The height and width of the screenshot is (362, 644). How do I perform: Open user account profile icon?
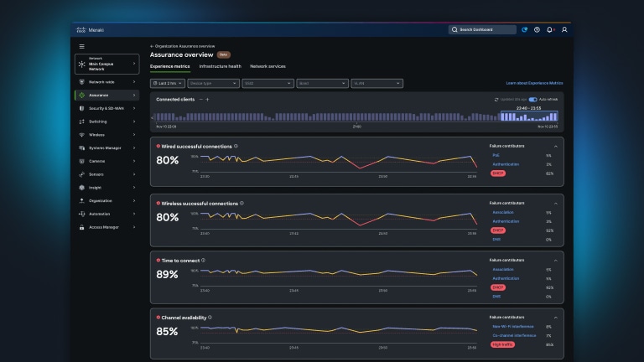coord(564,29)
